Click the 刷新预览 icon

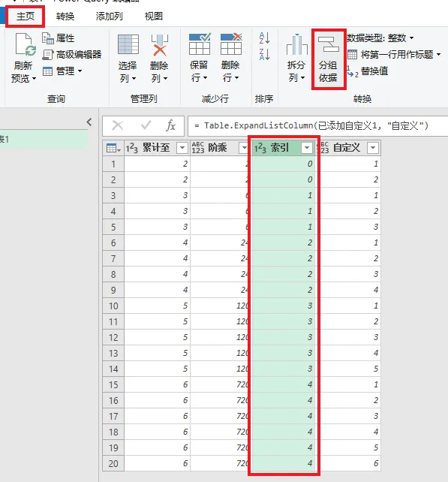click(x=26, y=45)
